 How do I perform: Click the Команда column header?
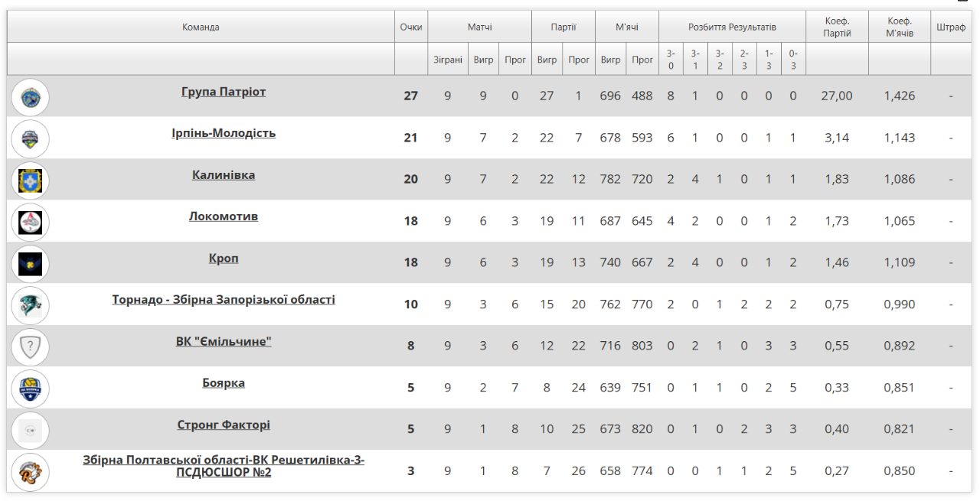coord(201,28)
